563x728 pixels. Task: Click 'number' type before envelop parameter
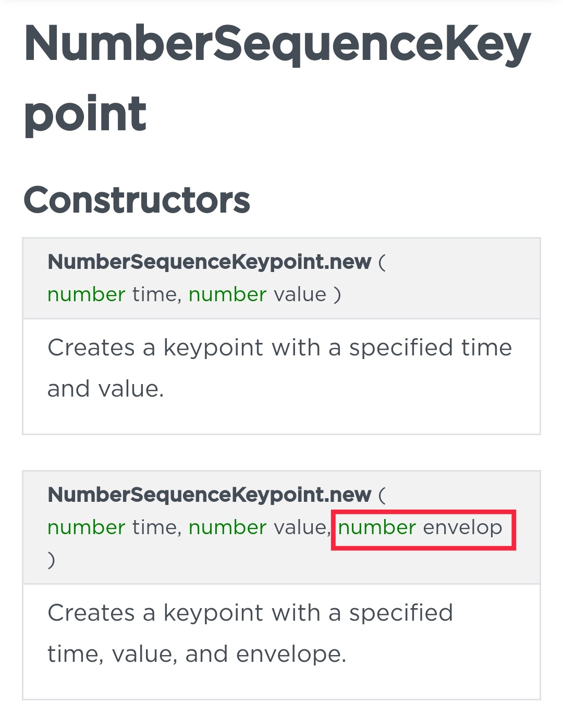[377, 527]
